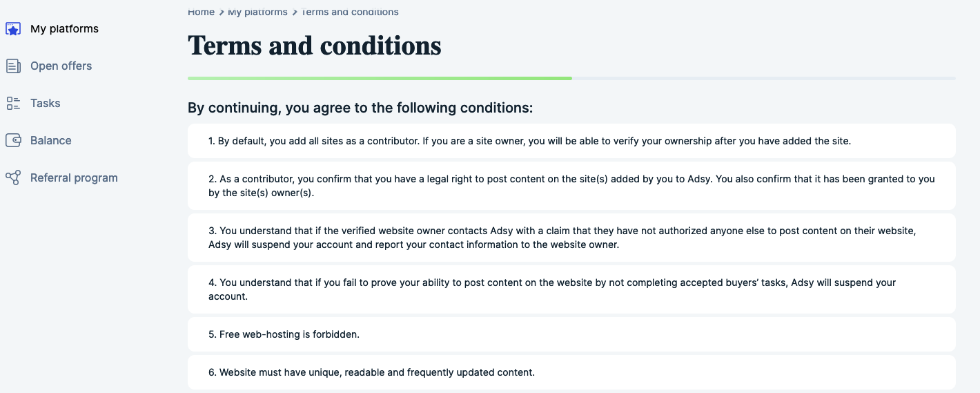The width and height of the screenshot is (980, 393).
Task: Open the Balance wallet icon
Action: pyautogui.click(x=13, y=141)
